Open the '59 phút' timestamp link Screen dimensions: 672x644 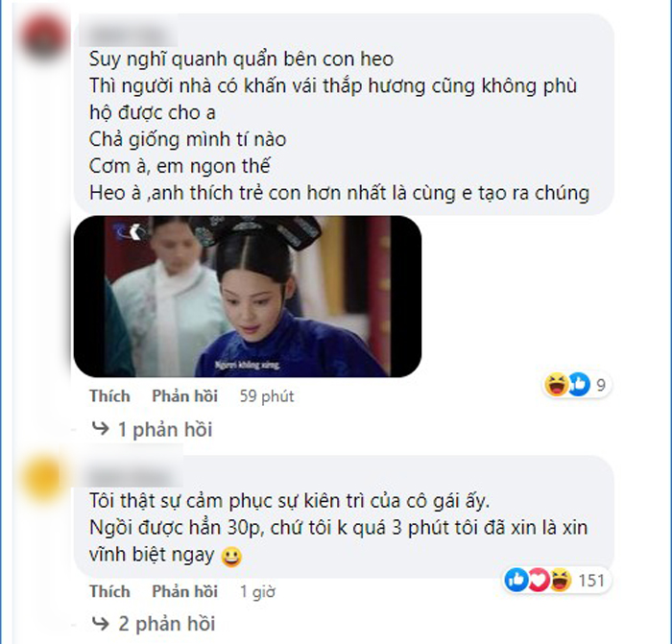[267, 396]
